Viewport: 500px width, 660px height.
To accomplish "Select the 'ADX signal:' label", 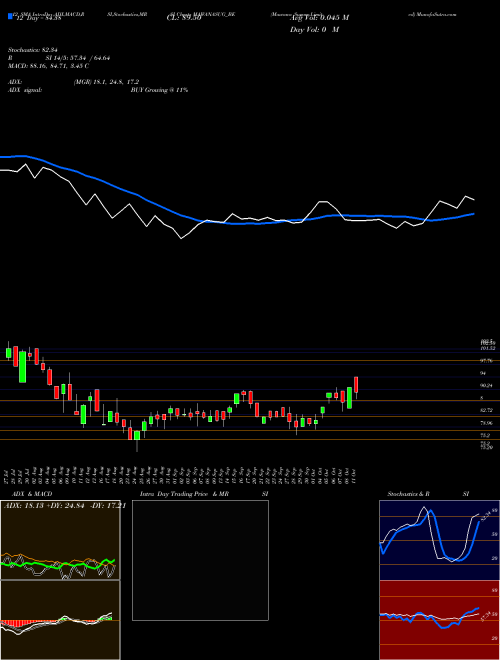I will pyautogui.click(x=25, y=90).
